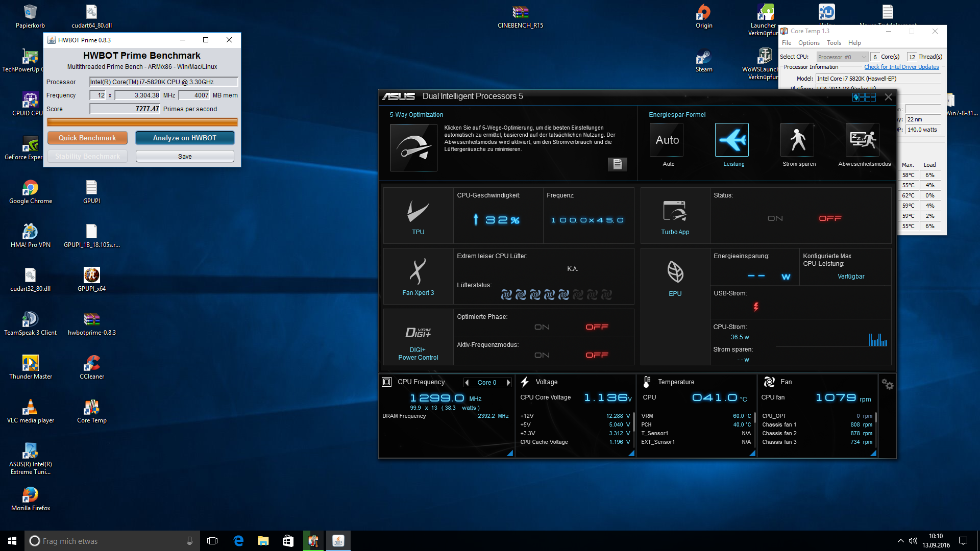Click the Processor name field in HWBOT
The image size is (980, 551).
164,82
